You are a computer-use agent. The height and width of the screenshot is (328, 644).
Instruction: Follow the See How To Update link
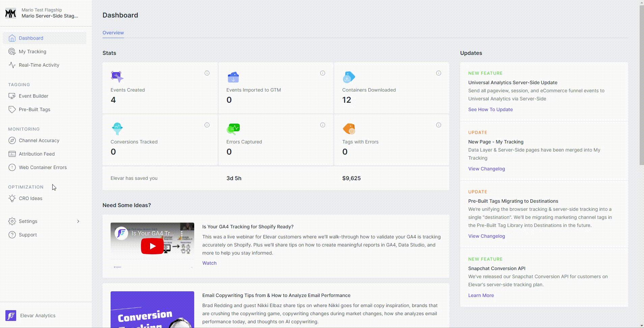[x=490, y=109]
